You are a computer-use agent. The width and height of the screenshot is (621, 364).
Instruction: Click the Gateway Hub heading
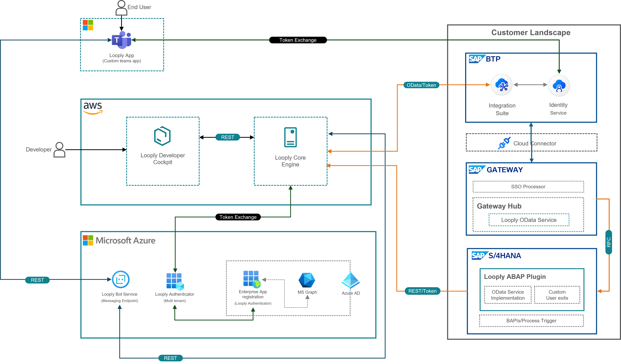[499, 206]
